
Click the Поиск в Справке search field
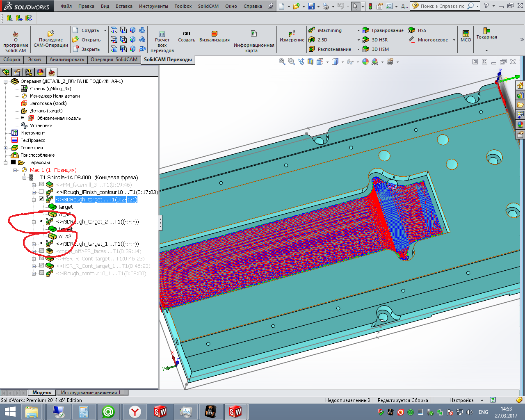pos(442,6)
